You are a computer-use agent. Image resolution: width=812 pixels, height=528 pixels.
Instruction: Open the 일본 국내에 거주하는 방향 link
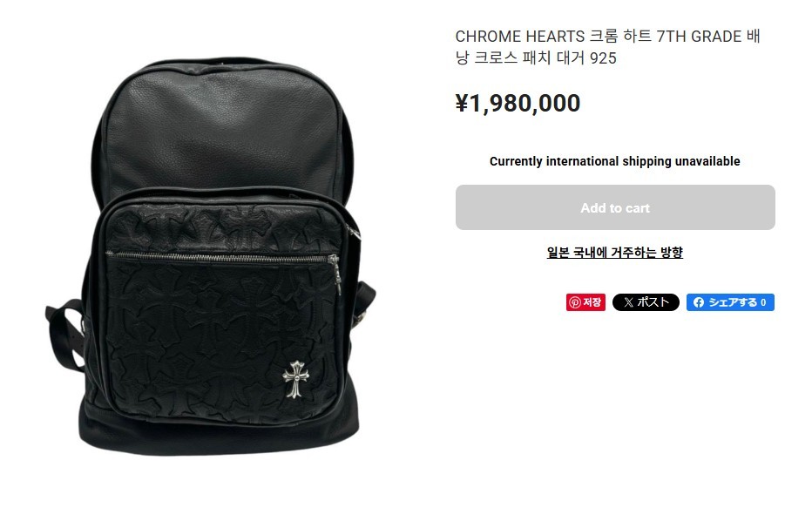(615, 253)
